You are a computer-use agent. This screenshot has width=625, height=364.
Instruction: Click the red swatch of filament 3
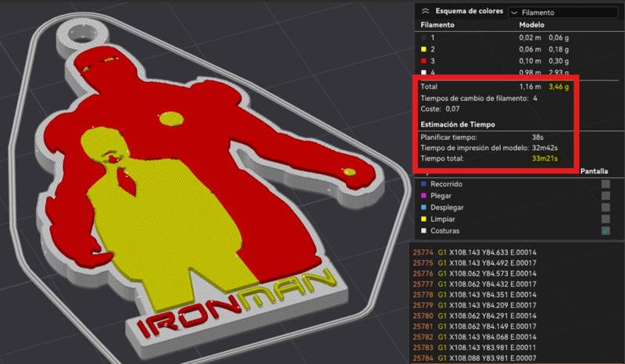click(423, 61)
